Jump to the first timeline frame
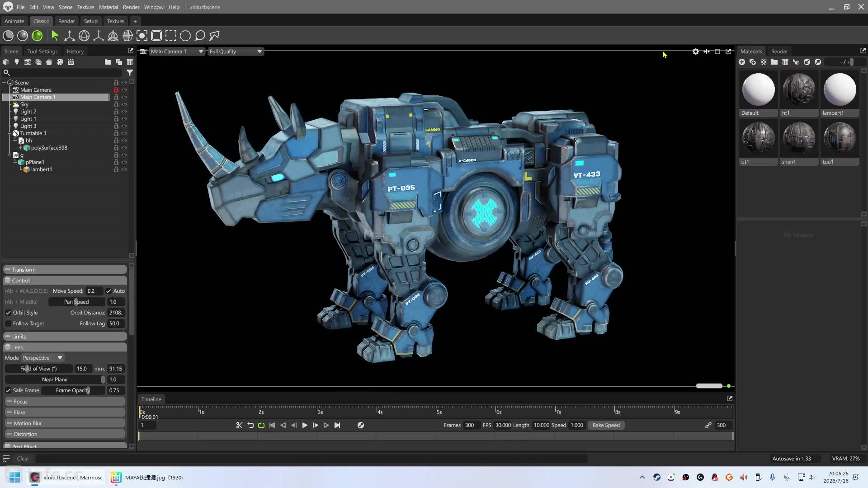The height and width of the screenshot is (488, 868). pos(272,425)
